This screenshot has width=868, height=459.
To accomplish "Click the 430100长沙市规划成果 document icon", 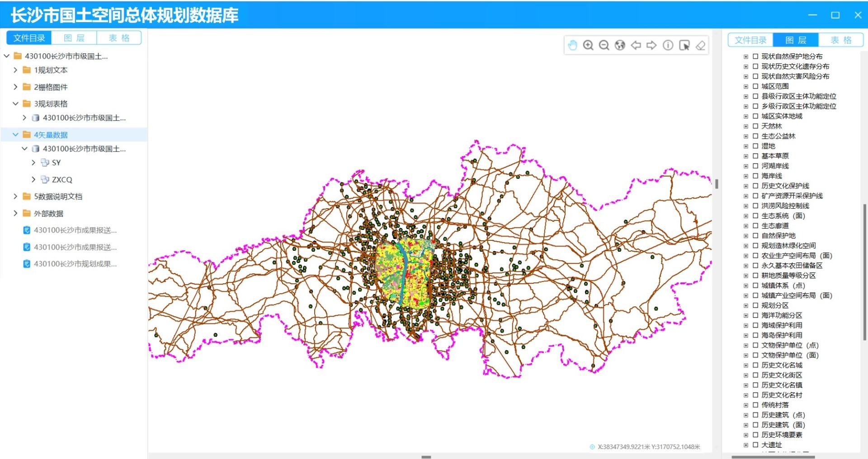I will point(27,264).
